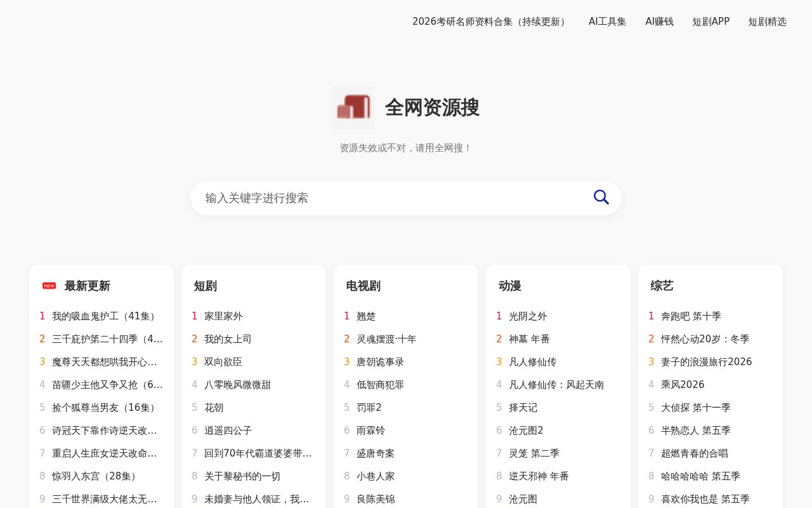Open 灵笼 第二季 entry
This screenshot has height=508, width=812.
tap(534, 453)
